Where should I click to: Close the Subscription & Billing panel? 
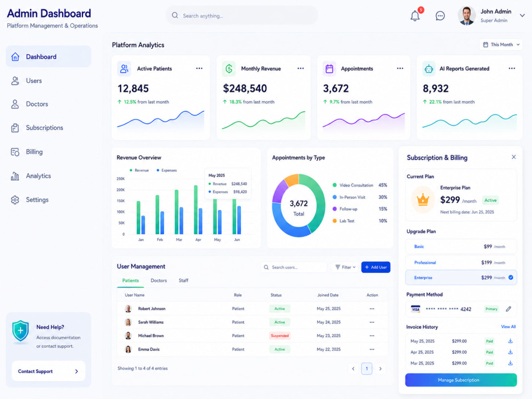point(514,157)
